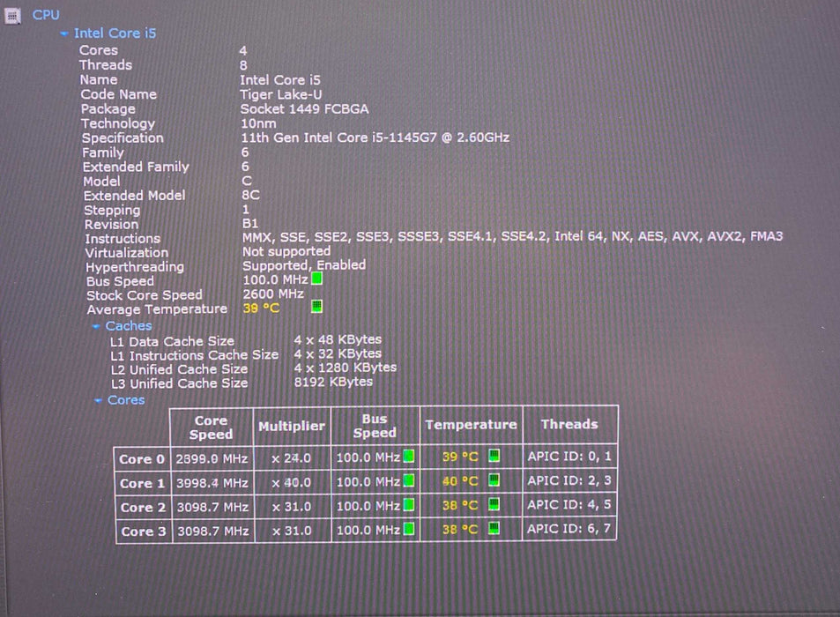This screenshot has width=840, height=617.
Task: Click Core 1 bus speed green indicator
Action: [x=409, y=481]
